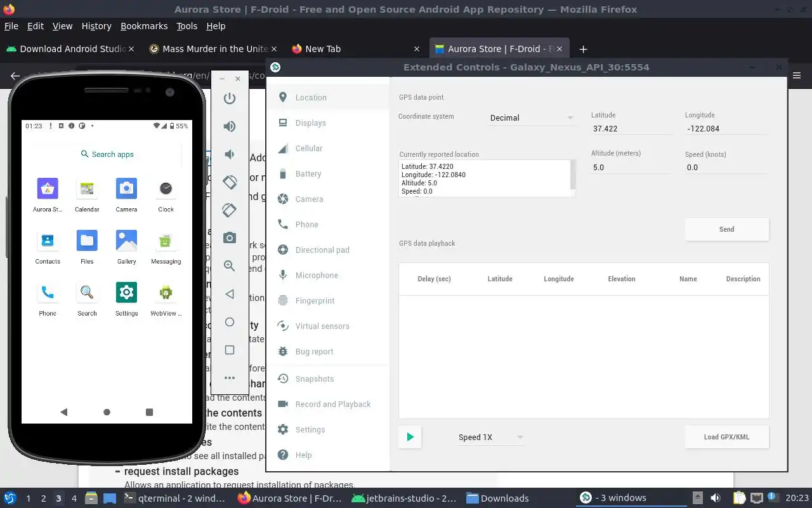This screenshot has width=812, height=508.
Task: Open the Firefox Tools menu
Action: click(187, 26)
